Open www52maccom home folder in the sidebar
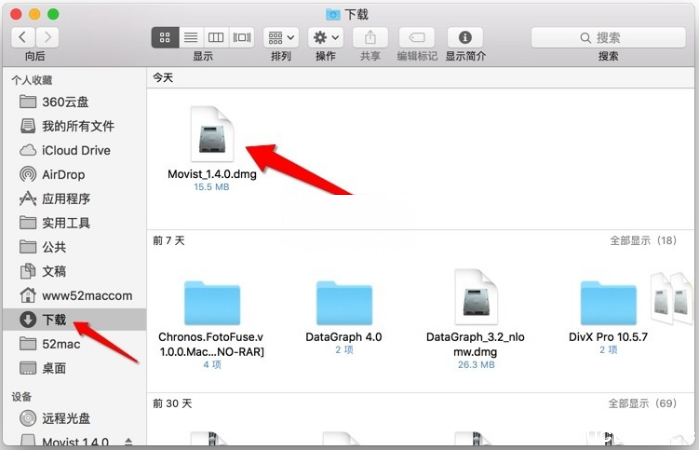Image resolution: width=699 pixels, height=450 pixels. click(74, 295)
